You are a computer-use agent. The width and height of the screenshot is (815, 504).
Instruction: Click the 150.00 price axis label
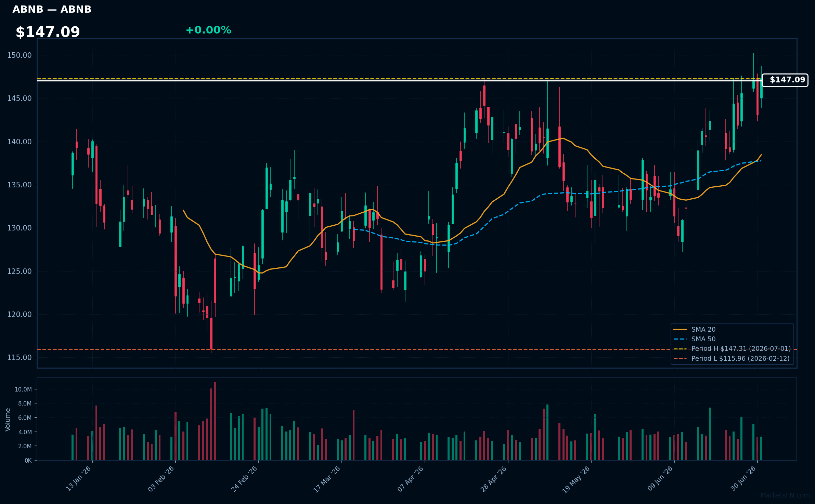20,55
